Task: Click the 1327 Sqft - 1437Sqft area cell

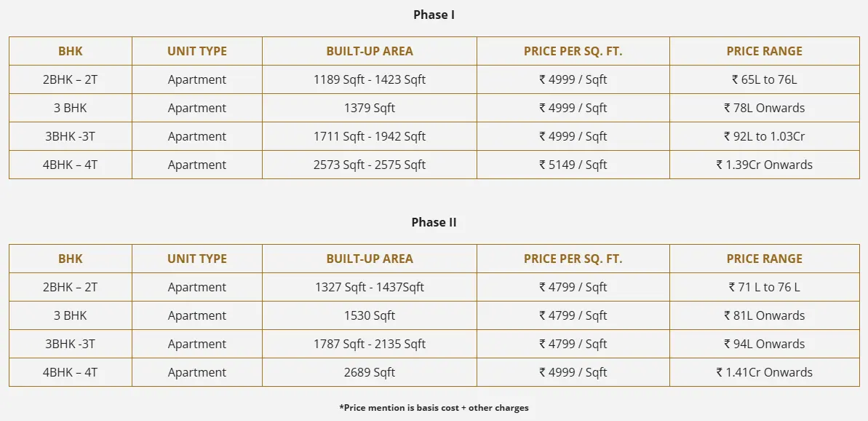Action: pos(370,287)
